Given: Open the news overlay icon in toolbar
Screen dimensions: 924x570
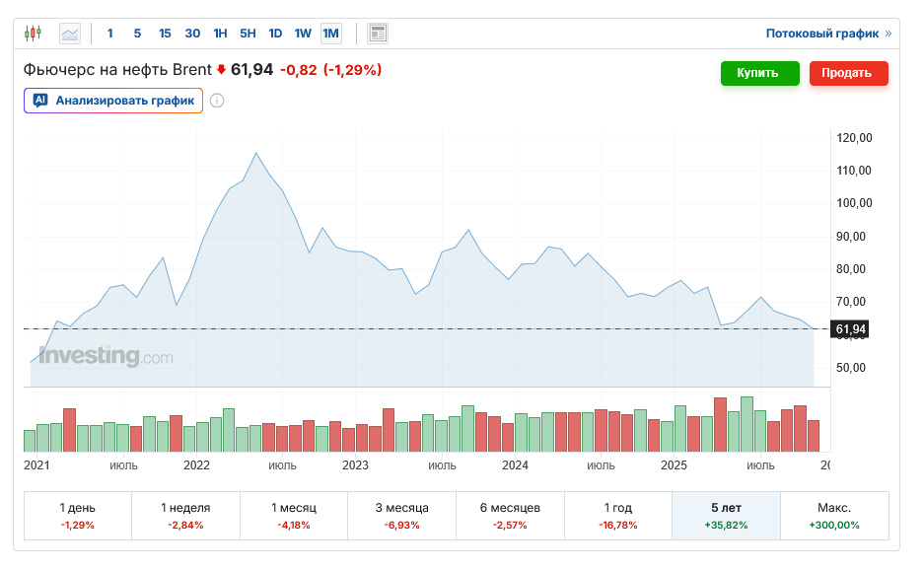Looking at the screenshot, I should click(x=378, y=34).
